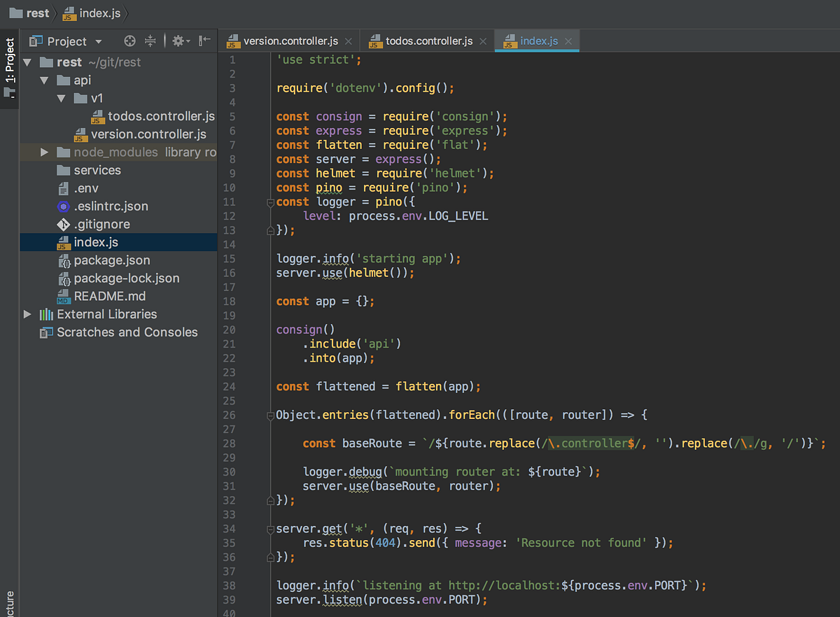This screenshot has width=840, height=617.
Task: Switch to the todos.controller.js tab
Action: click(428, 41)
